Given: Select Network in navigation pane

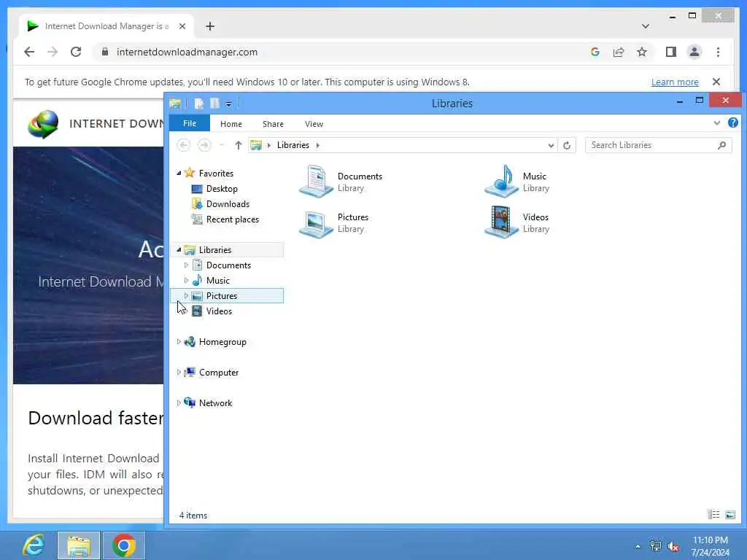Looking at the screenshot, I should (215, 402).
